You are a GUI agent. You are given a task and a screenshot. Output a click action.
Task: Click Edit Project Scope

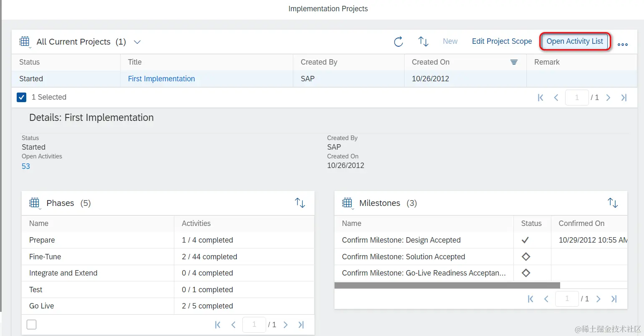pyautogui.click(x=502, y=41)
